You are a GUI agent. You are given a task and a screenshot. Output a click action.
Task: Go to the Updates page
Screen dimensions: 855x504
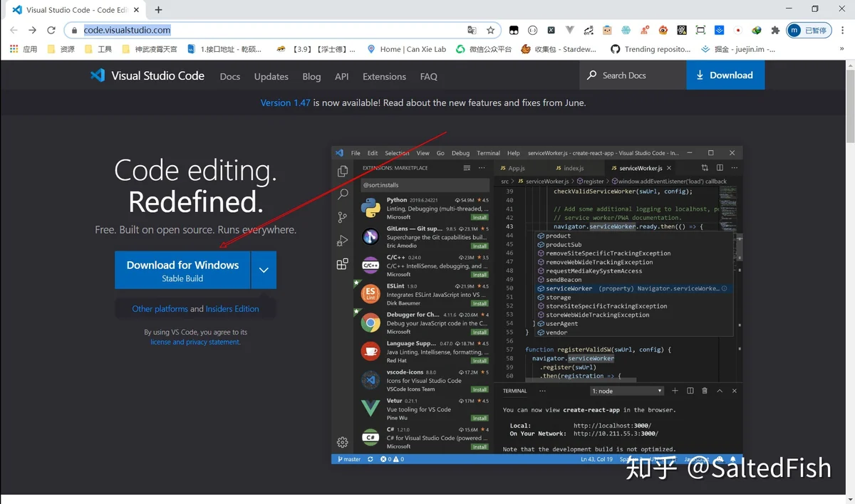[x=271, y=76]
